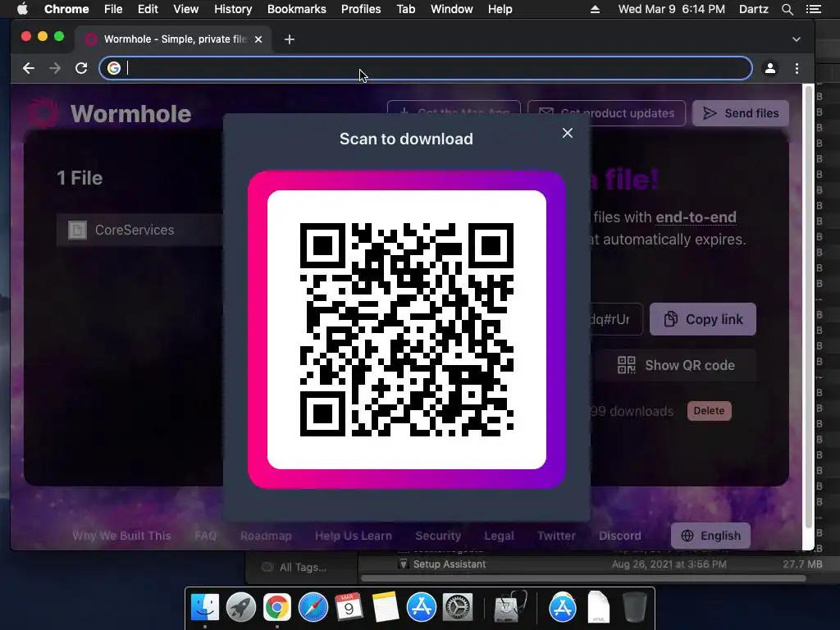Open Google Chrome from the Dock
The width and height of the screenshot is (840, 630).
[276, 608]
